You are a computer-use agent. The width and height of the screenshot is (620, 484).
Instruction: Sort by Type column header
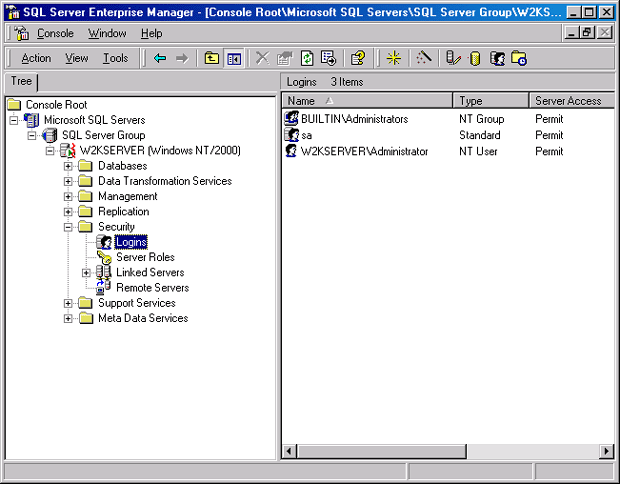[490, 101]
